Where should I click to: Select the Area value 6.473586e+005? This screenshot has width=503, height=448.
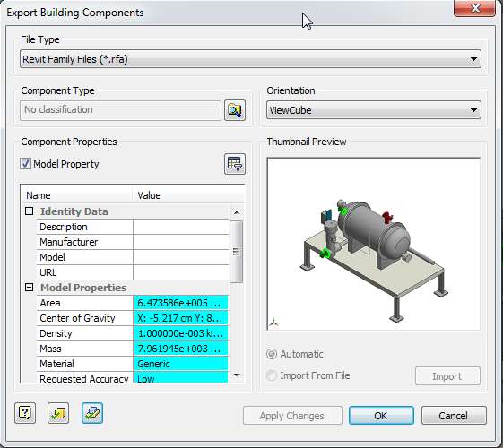181,303
